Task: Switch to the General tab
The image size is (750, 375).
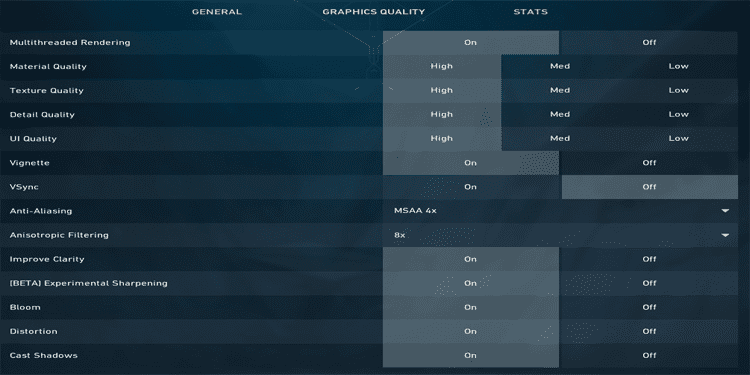Action: [x=217, y=12]
